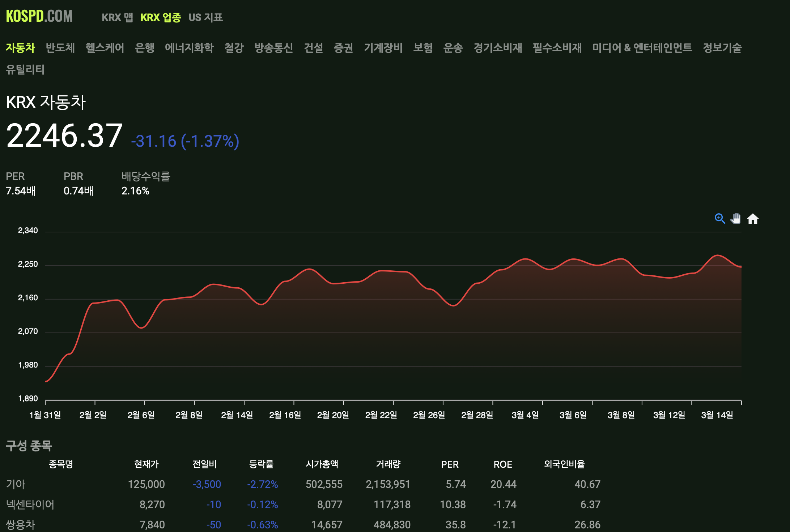The height and width of the screenshot is (532, 790).
Task: Click the 종목명 column header
Action: [61, 464]
